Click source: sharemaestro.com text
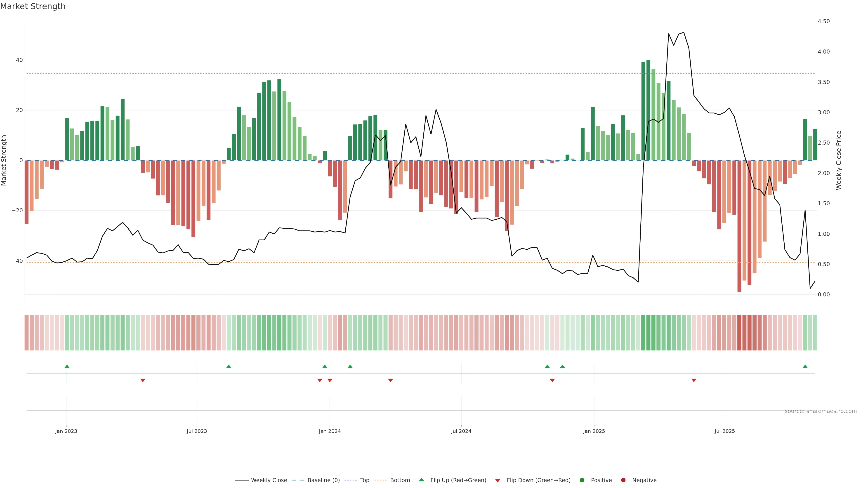 [821, 411]
